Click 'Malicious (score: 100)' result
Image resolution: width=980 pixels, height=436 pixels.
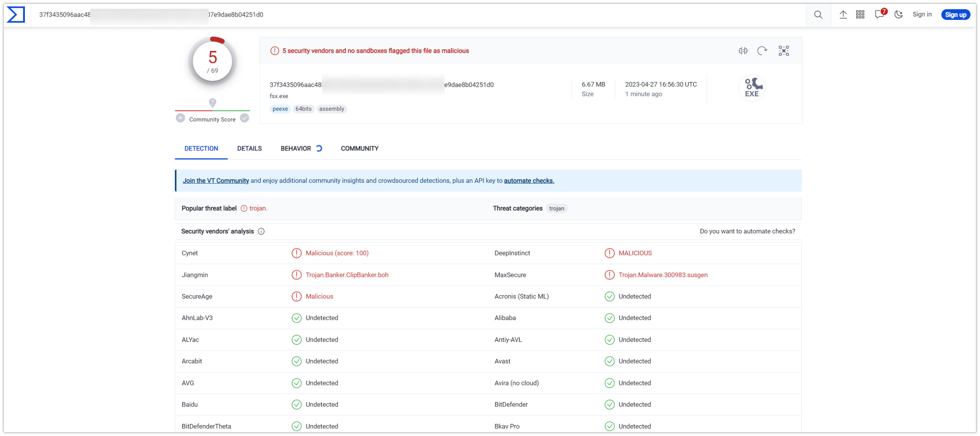pos(337,253)
